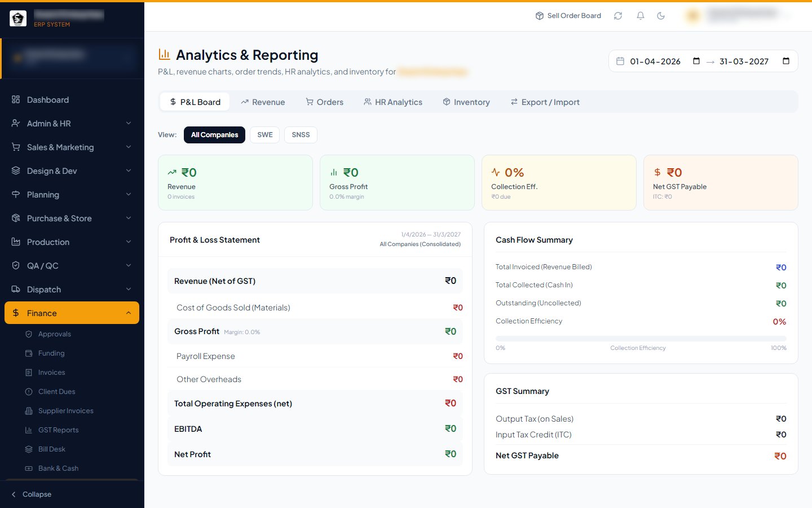The height and width of the screenshot is (508, 812).
Task: Click the Purchase & Store icon
Action: coord(16,218)
